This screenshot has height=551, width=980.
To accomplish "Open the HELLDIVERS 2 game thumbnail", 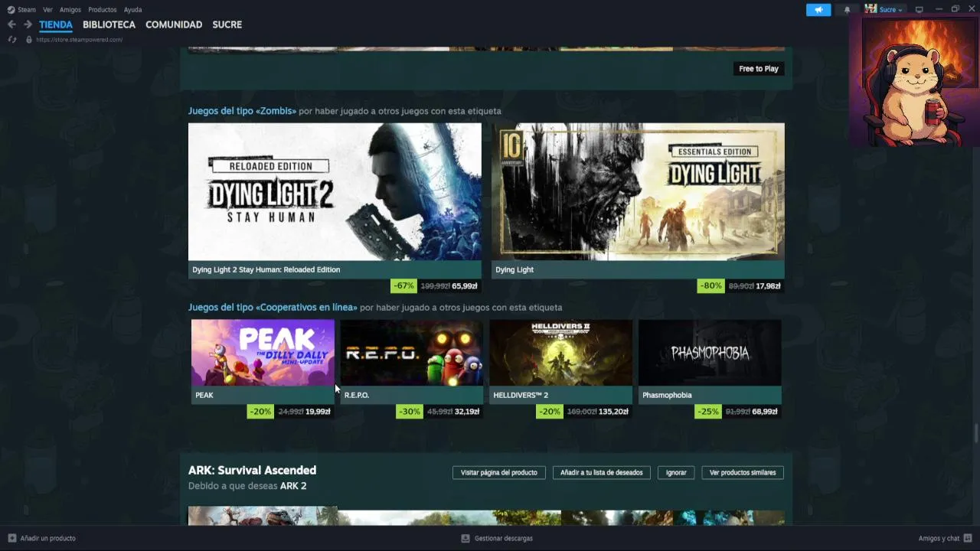I will [x=561, y=353].
